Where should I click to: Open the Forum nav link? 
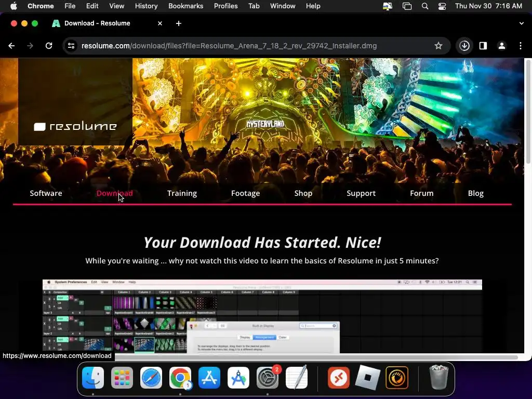click(x=422, y=193)
